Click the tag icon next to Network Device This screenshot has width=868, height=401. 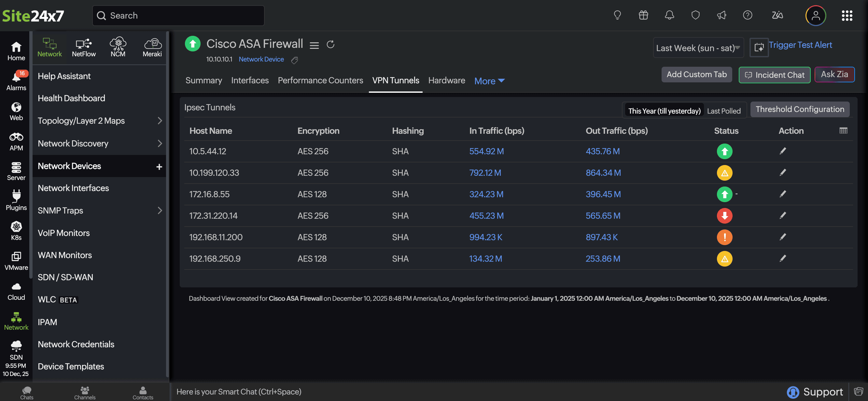tap(295, 60)
